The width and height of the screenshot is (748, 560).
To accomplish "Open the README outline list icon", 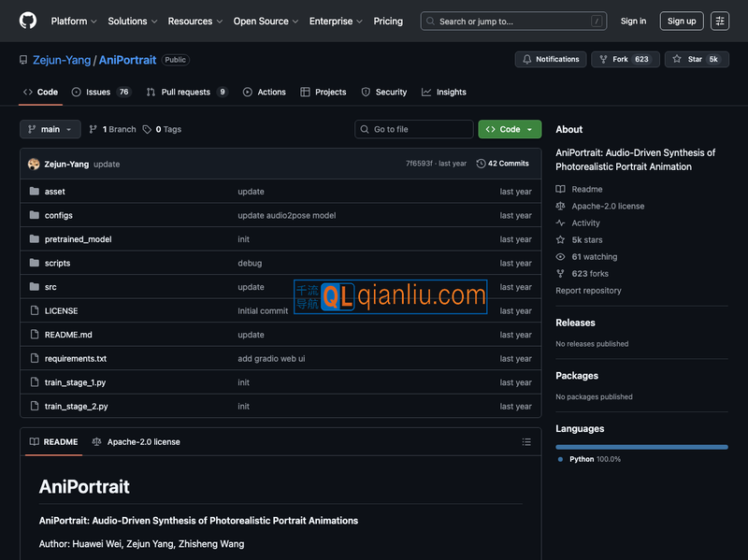I will coord(526,442).
